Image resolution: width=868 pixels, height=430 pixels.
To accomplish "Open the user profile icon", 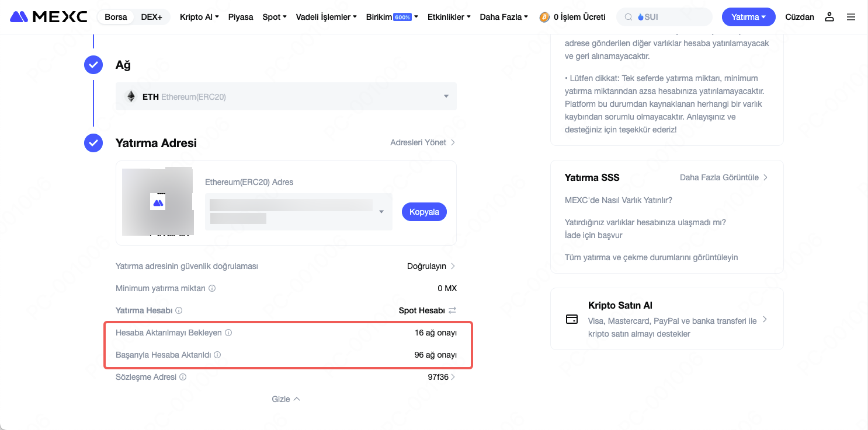I will (x=829, y=17).
